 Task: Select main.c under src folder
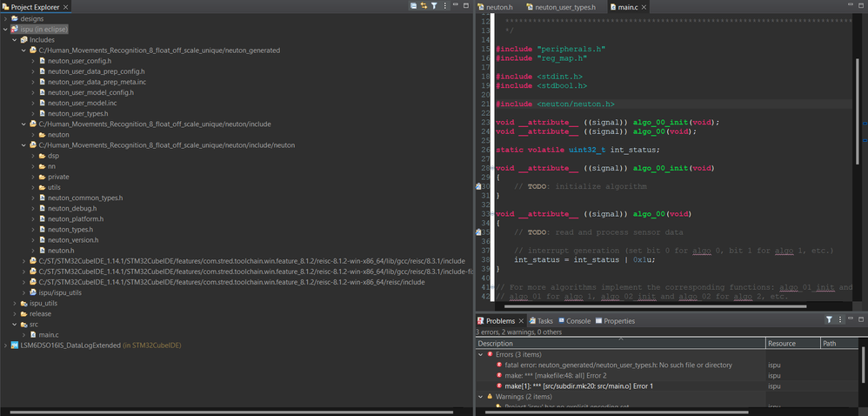[48, 334]
